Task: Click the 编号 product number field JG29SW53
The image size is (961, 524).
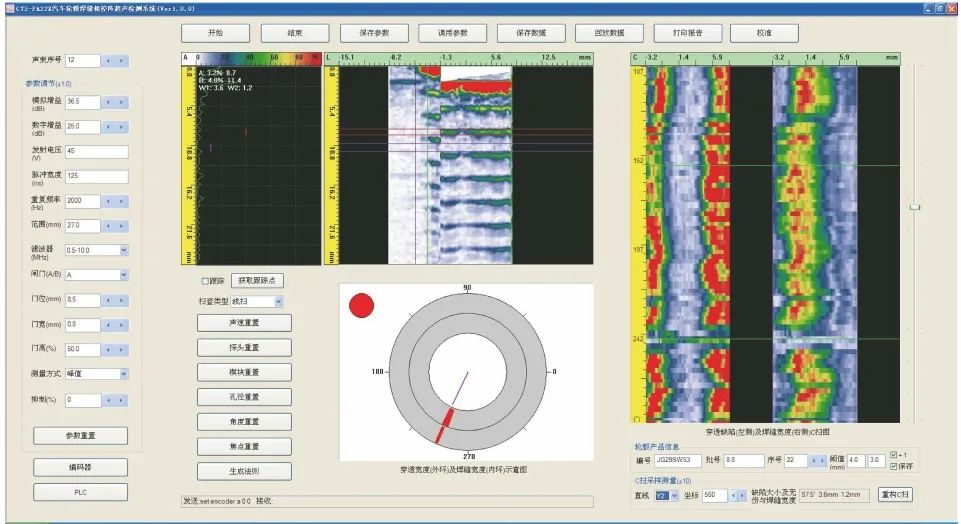Action: (x=678, y=460)
